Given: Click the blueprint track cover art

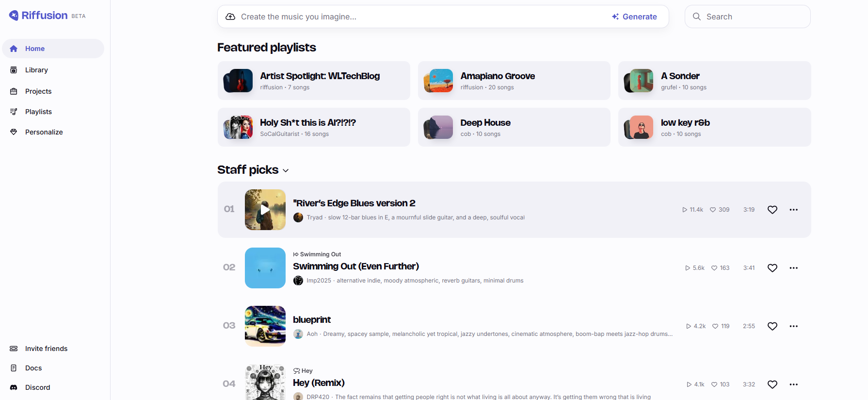Looking at the screenshot, I should (265, 326).
